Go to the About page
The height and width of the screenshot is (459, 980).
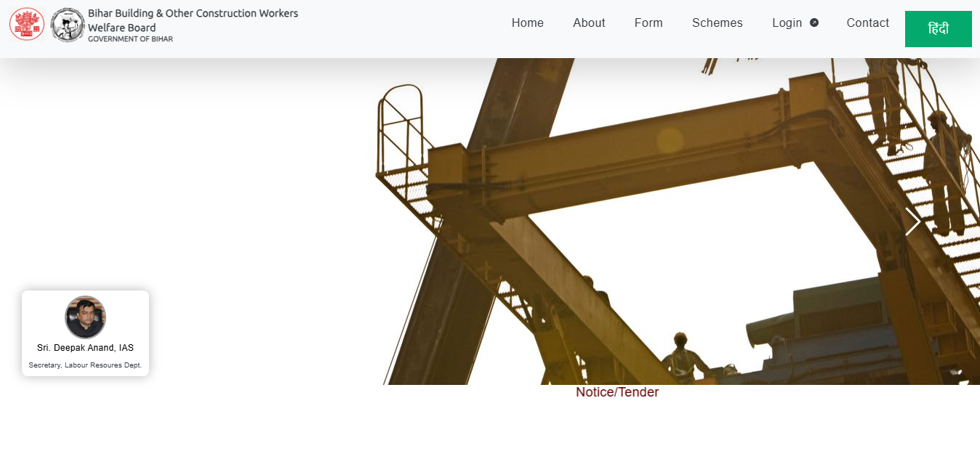point(588,23)
